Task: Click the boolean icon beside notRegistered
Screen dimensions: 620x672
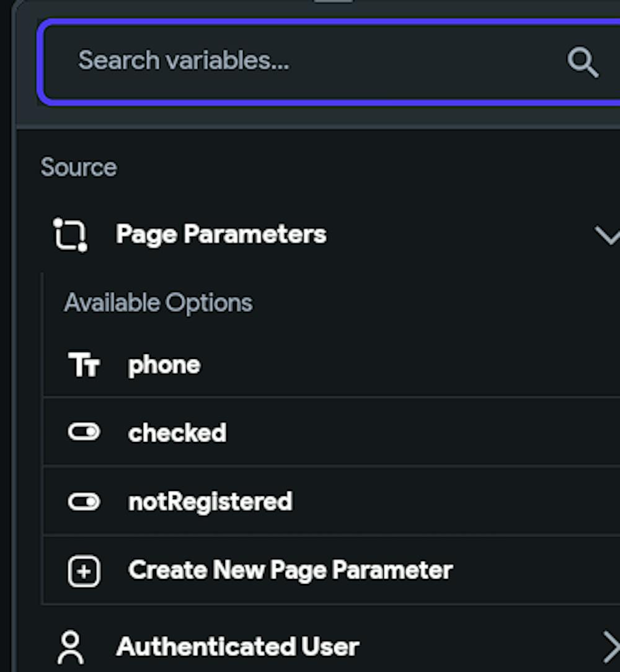Action: pyautogui.click(x=84, y=501)
